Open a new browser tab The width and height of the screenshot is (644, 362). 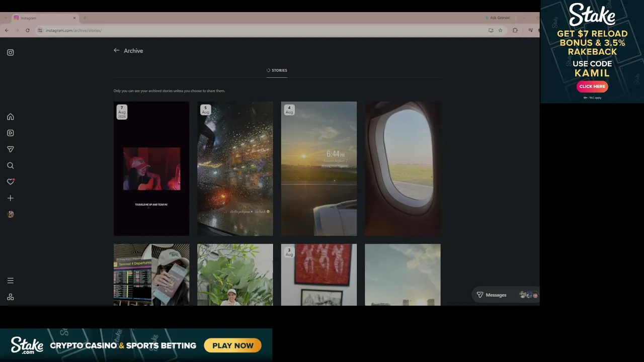click(x=85, y=18)
